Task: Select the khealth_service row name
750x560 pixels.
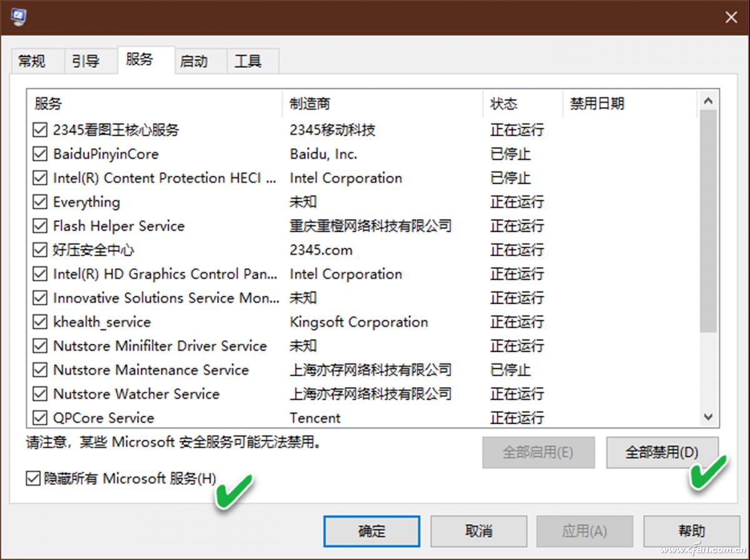Action: [102, 322]
